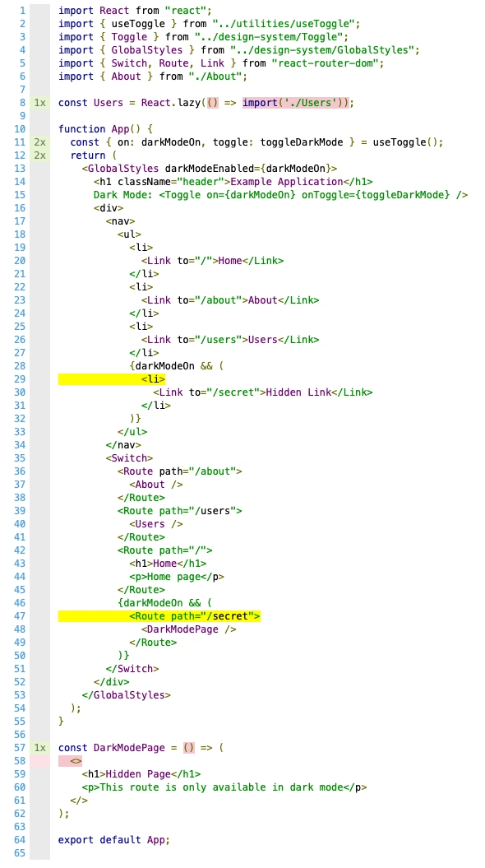The width and height of the screenshot is (485, 868).
Task: Click line number 65
Action: click(20, 853)
